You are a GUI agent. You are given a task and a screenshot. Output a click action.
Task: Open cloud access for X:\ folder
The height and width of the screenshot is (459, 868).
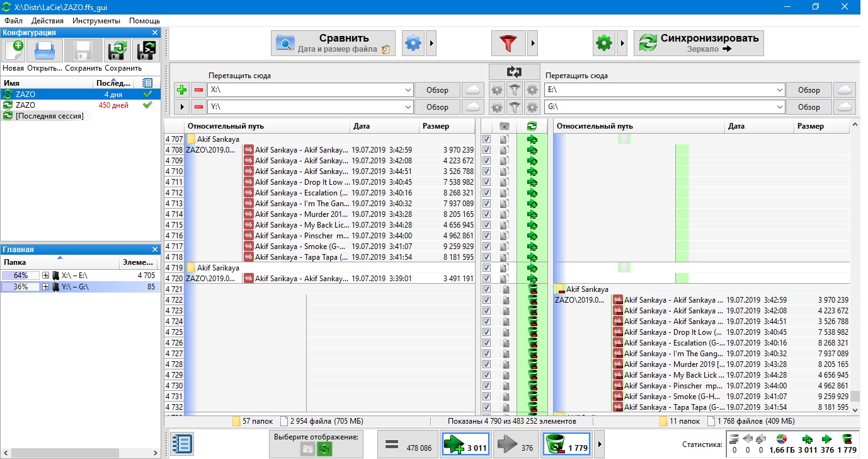472,90
